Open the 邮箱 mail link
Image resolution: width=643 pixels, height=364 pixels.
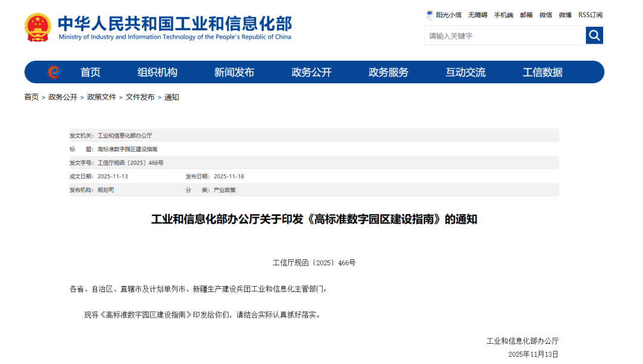click(x=525, y=15)
